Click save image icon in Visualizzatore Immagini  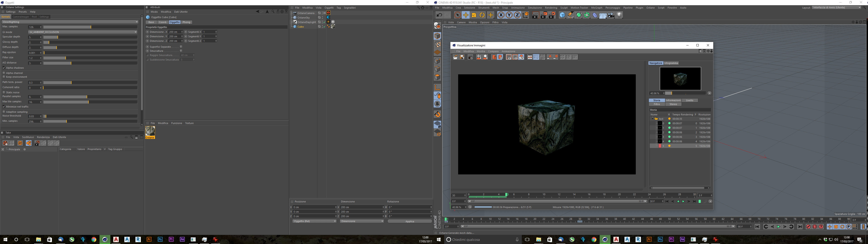click(462, 57)
